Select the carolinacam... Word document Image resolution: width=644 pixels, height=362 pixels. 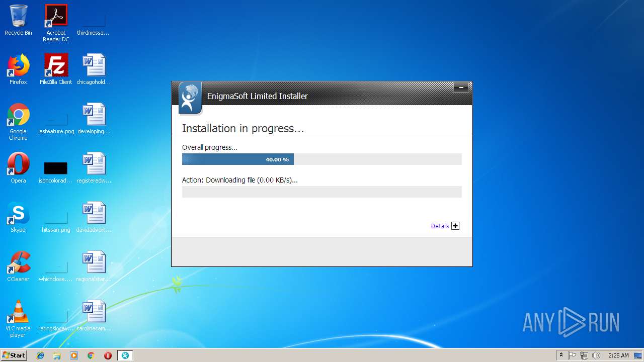(94, 316)
